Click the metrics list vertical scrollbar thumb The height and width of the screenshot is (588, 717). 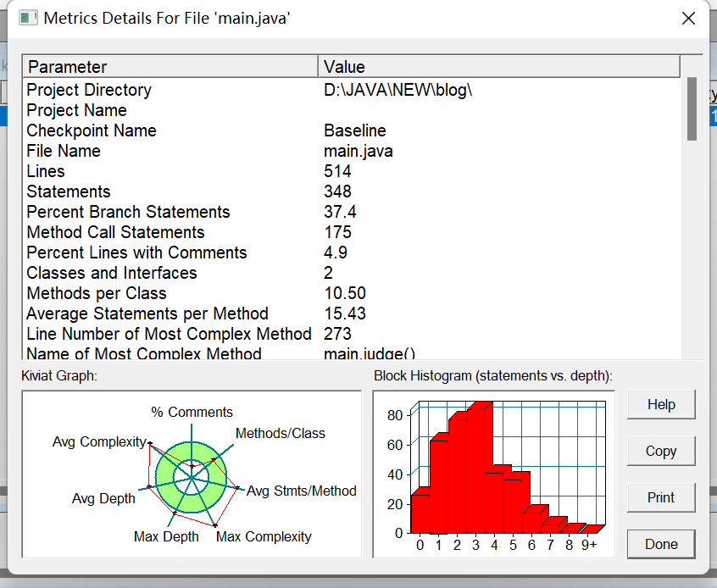tap(692, 108)
